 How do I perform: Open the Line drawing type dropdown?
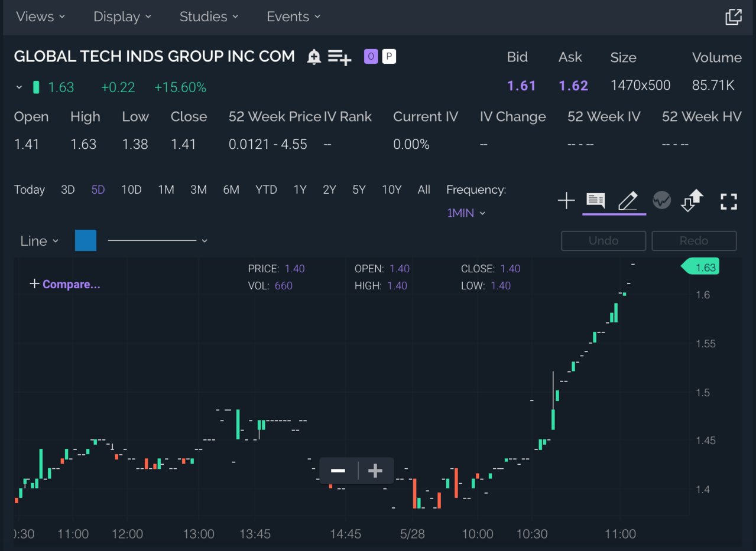click(x=40, y=241)
